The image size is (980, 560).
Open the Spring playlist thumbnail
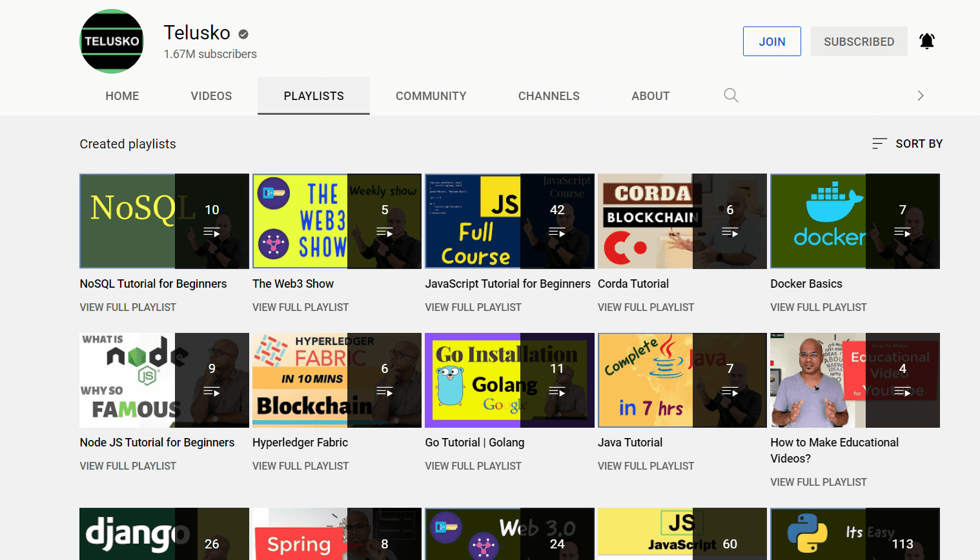tap(337, 534)
